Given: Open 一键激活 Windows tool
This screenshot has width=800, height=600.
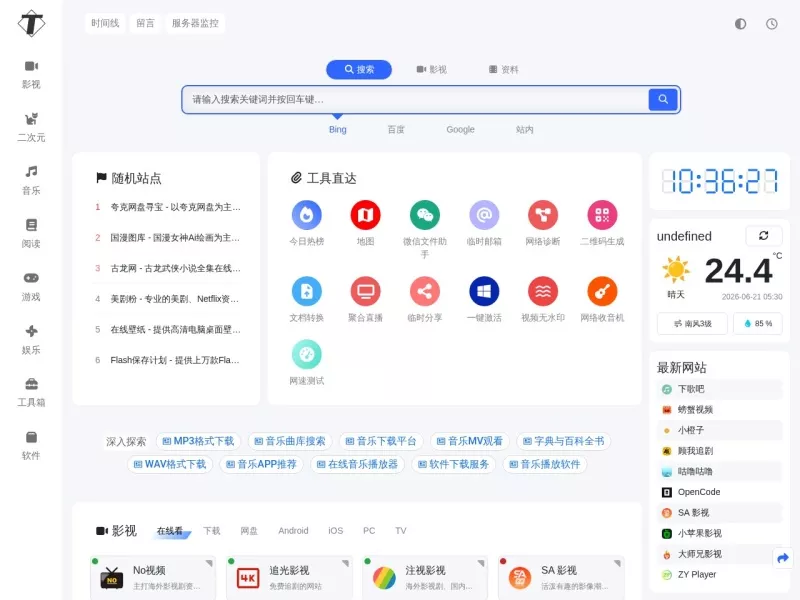Looking at the screenshot, I should pos(484,300).
